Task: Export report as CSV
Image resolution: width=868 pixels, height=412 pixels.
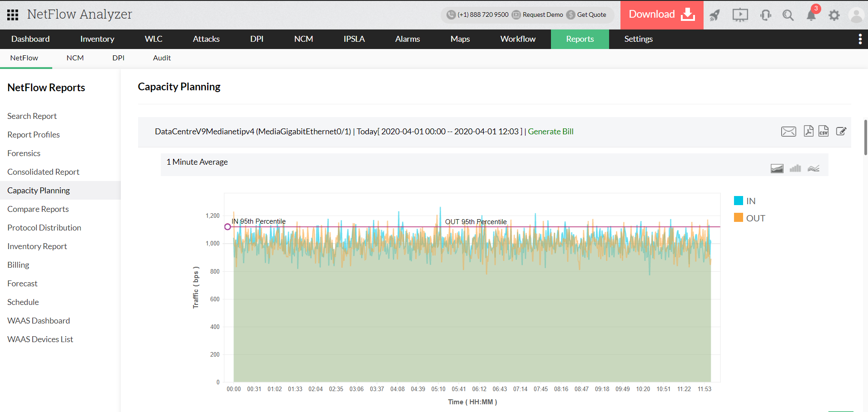Action: point(823,131)
